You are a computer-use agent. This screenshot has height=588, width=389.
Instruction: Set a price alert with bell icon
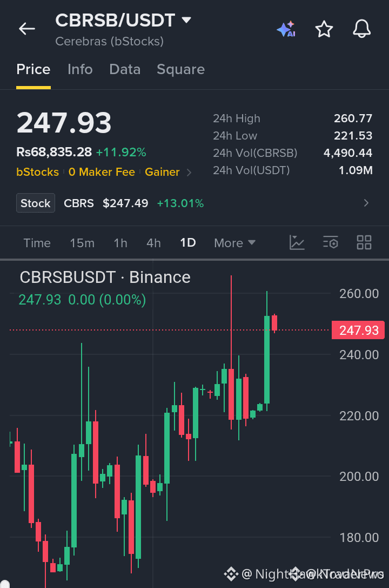[361, 29]
